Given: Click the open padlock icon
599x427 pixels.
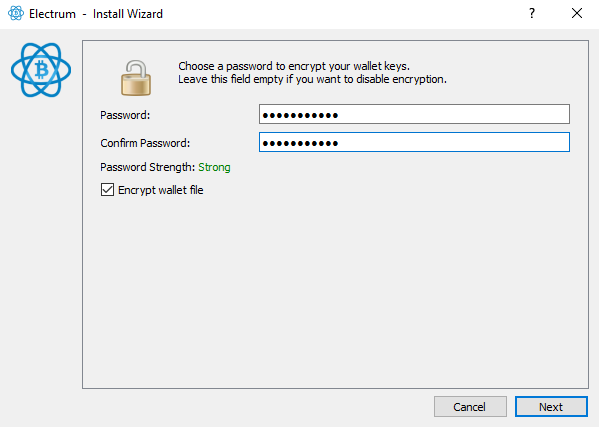Looking at the screenshot, I should click(136, 78).
